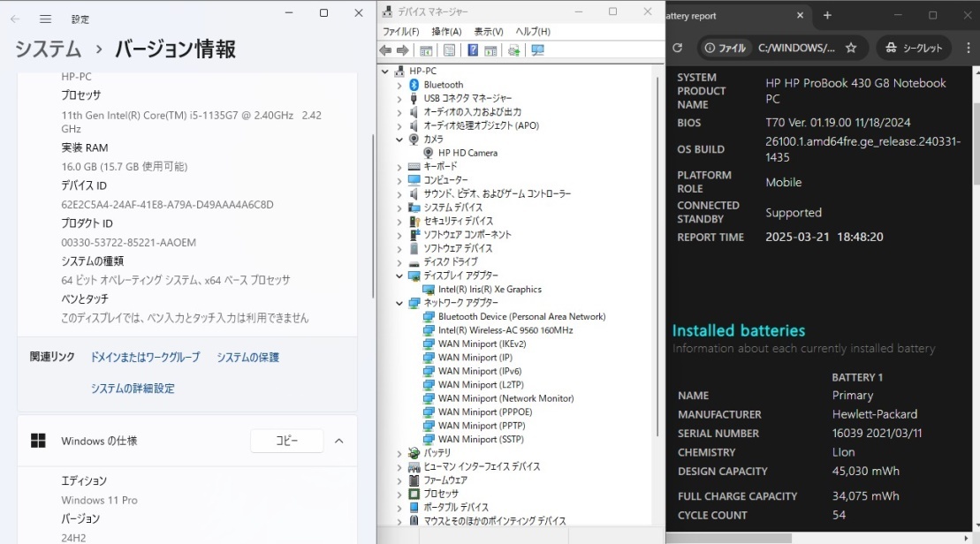The image size is (980, 544).
Task: Expand ヒューマン インターフェイス デバイス node
Action: [399, 466]
